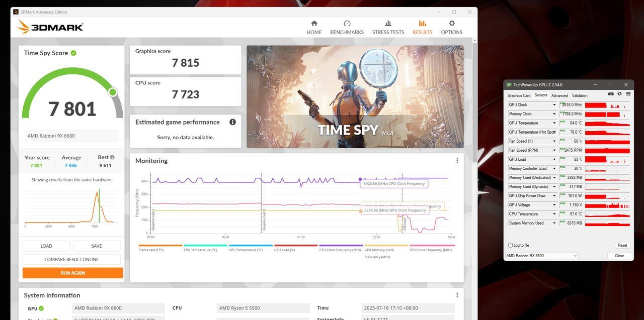644x320 pixels.
Task: Open the 3DMark Home page
Action: pyautogui.click(x=314, y=27)
